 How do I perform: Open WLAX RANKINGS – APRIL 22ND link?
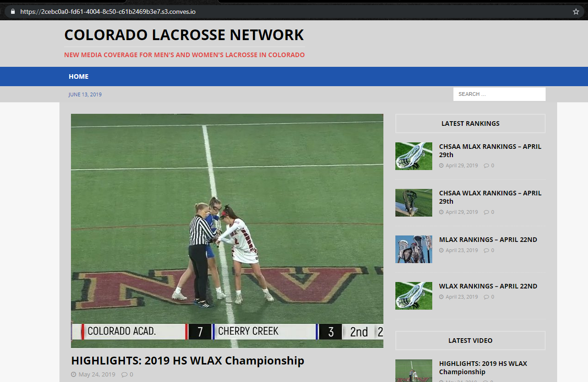pyautogui.click(x=488, y=286)
